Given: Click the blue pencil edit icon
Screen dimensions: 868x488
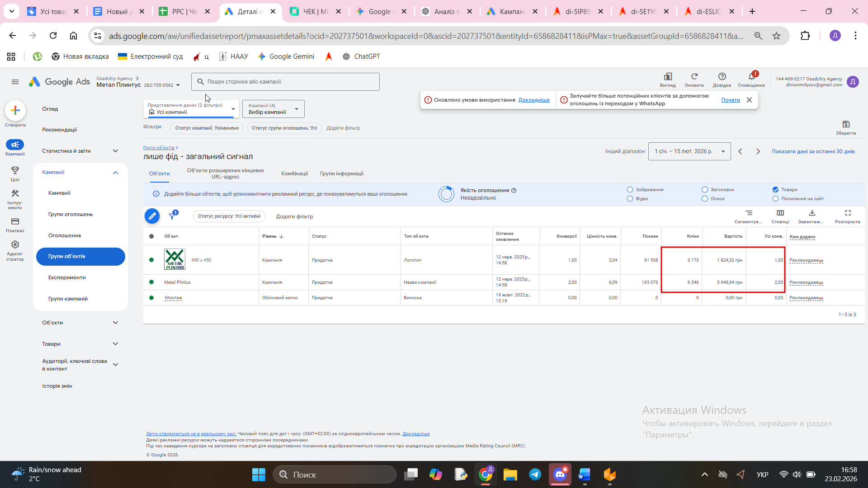Looking at the screenshot, I should (152, 216).
